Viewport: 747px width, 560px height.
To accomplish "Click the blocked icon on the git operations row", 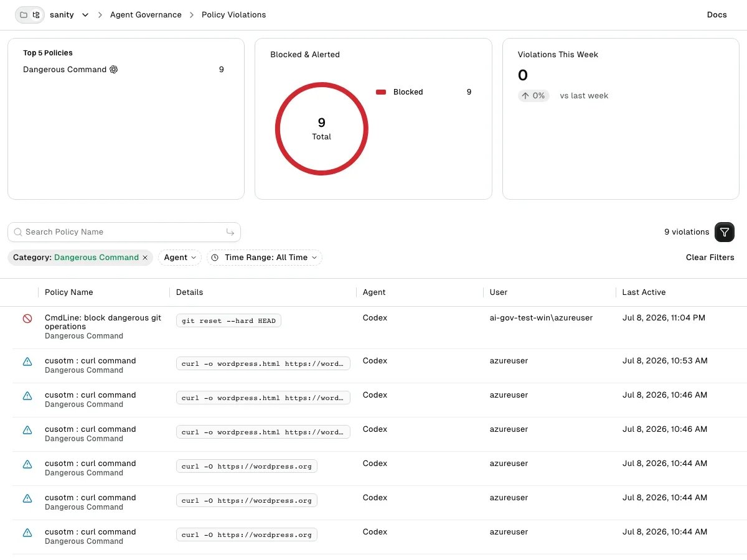I will point(27,318).
